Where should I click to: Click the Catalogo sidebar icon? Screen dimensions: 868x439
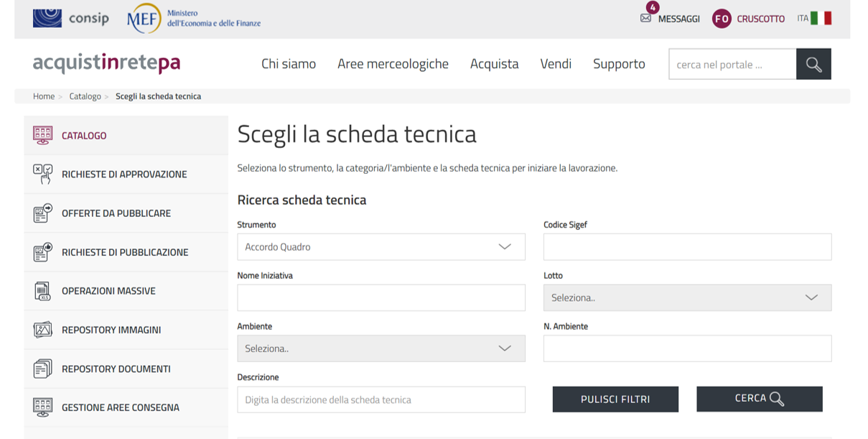pyautogui.click(x=42, y=136)
